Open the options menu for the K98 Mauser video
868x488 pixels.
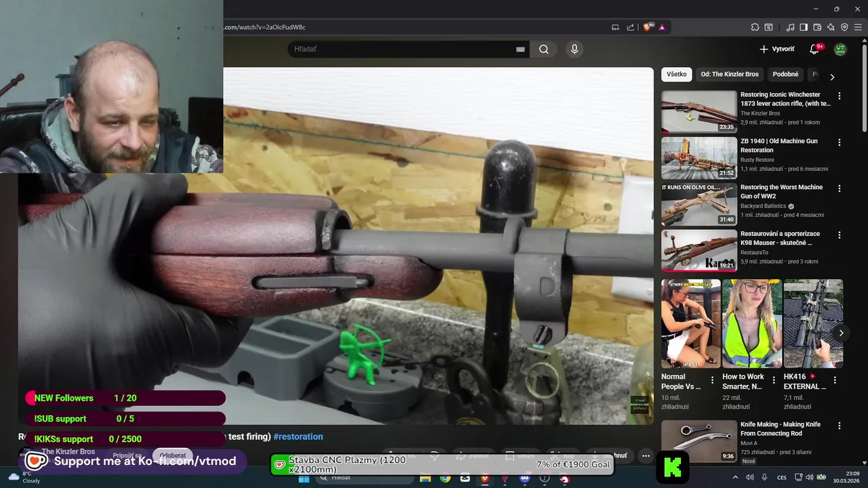pyautogui.click(x=840, y=235)
